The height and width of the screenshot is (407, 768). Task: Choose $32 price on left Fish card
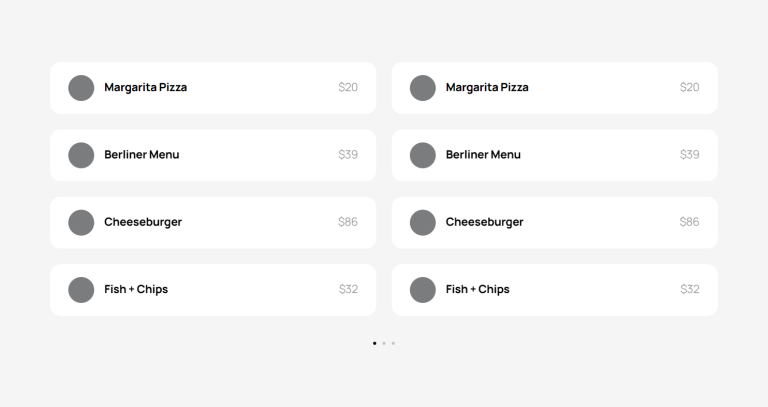pos(348,289)
